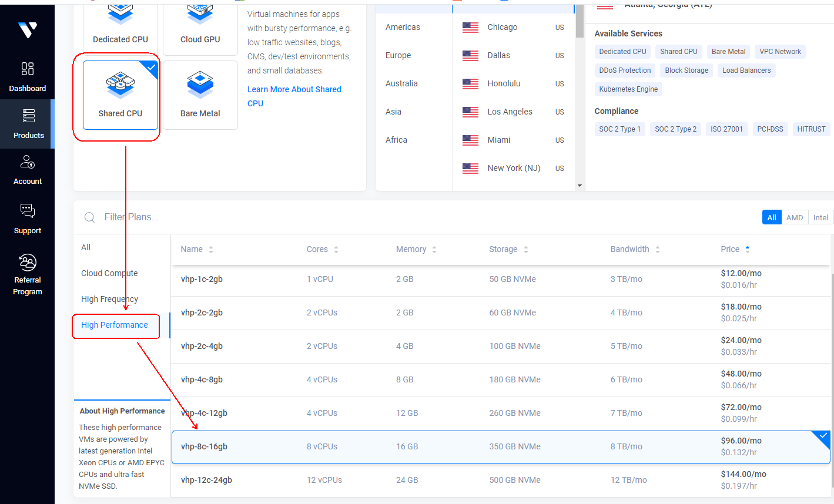Image resolution: width=834 pixels, height=504 pixels.
Task: Click the Filter Plans search icon
Action: (89, 217)
